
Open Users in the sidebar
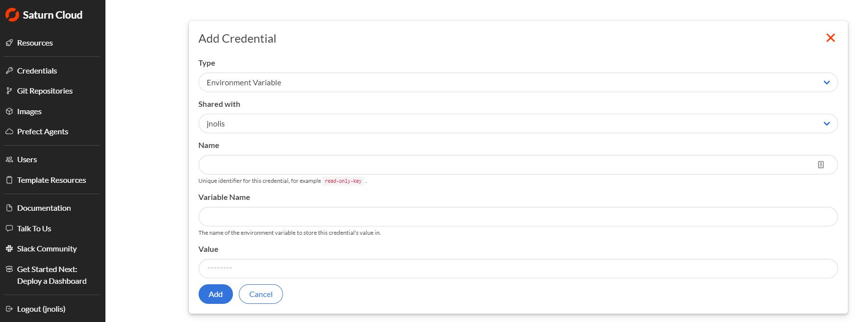(27, 160)
